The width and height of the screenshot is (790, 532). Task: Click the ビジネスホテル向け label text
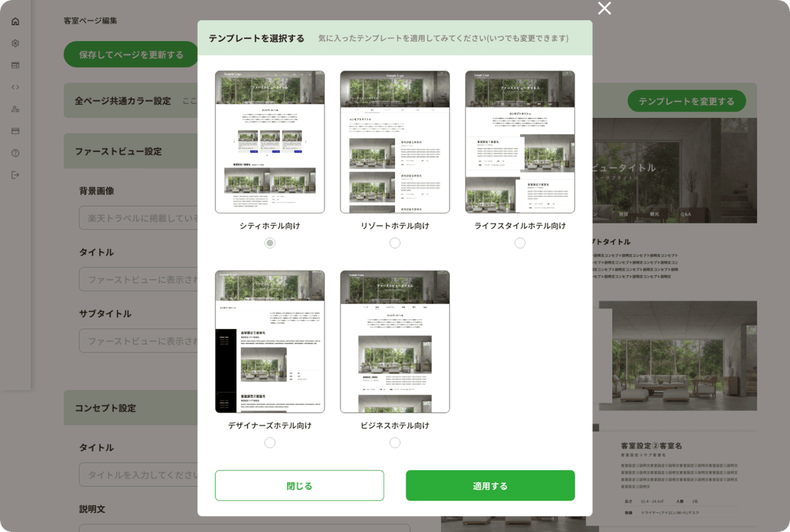(x=395, y=425)
